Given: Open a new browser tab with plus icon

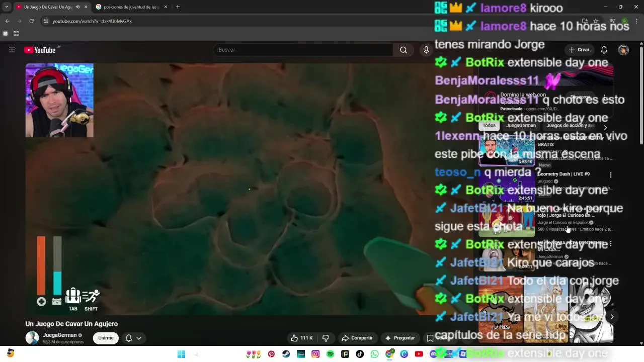Looking at the screenshot, I should (x=178, y=7).
